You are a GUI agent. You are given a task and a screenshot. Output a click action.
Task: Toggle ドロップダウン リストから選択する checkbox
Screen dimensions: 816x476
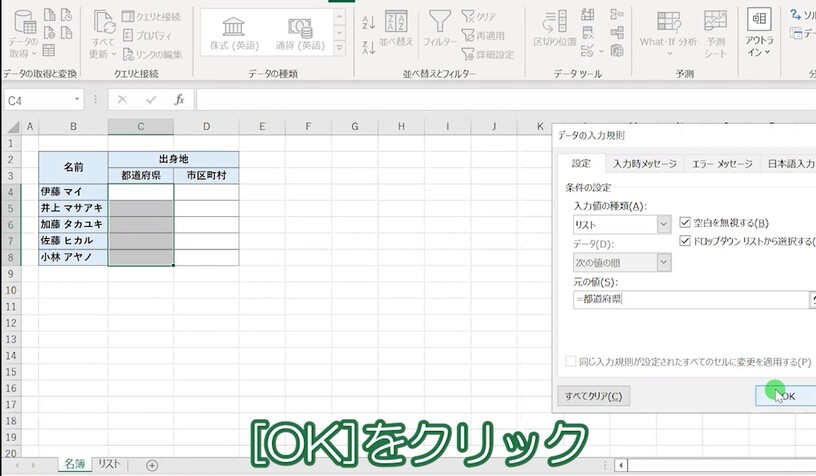685,241
